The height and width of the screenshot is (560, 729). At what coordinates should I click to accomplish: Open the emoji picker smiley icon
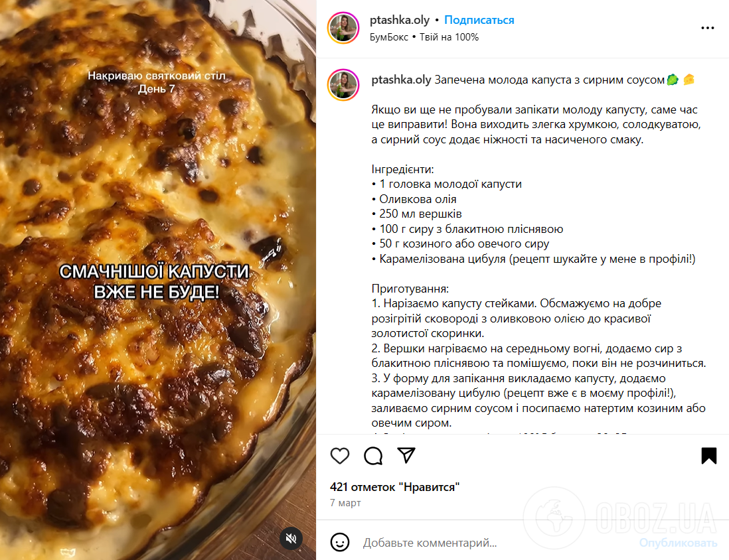(340, 542)
